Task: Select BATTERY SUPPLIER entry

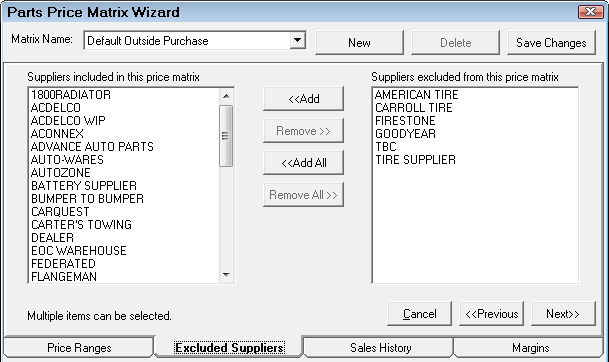Action: pos(124,186)
